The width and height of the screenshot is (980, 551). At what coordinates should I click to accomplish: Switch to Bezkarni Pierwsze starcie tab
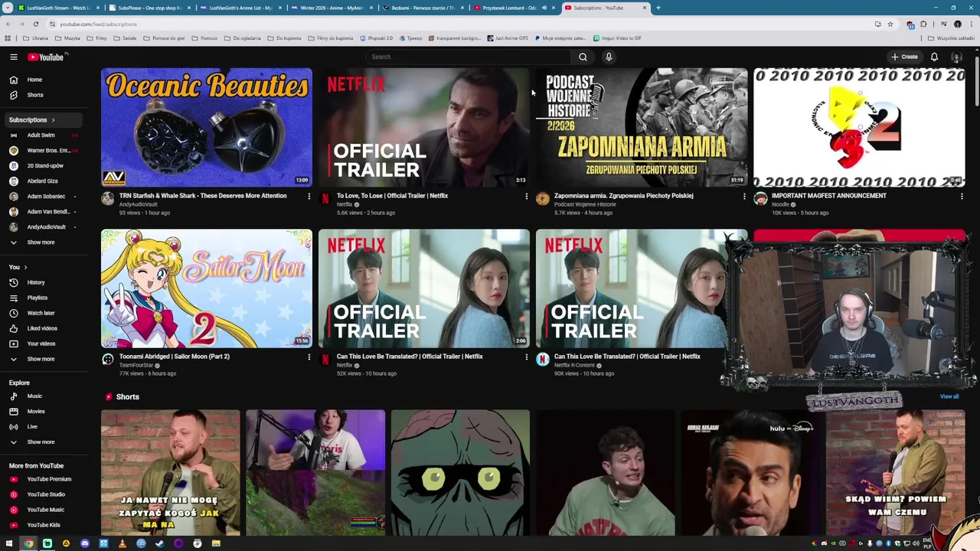[x=423, y=8]
